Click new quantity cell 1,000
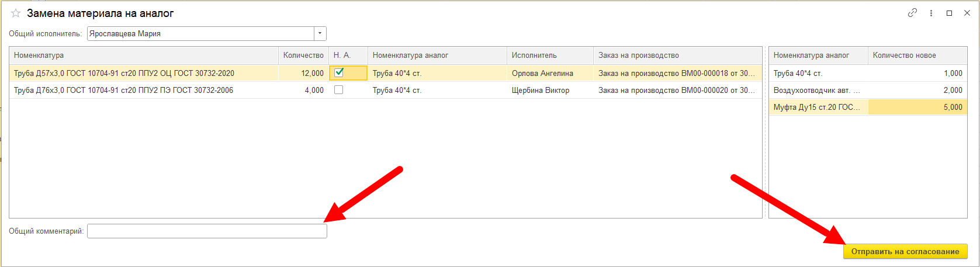Screen dimensions: 980x267 917,73
